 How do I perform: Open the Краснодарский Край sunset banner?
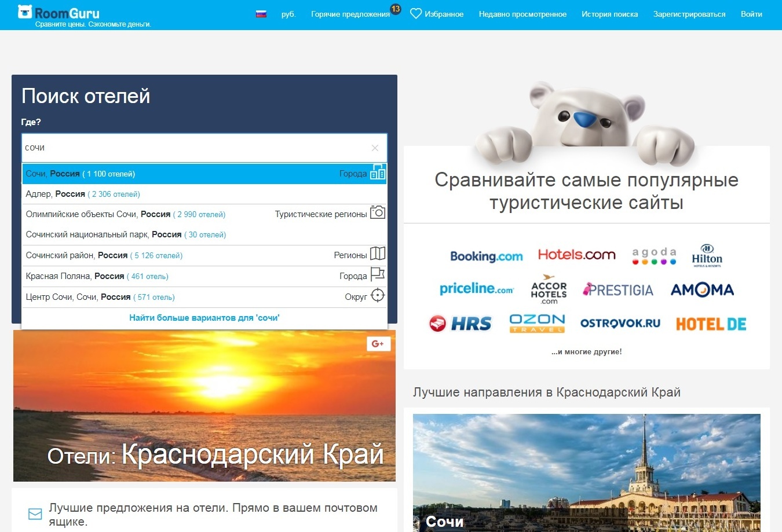(x=204, y=406)
